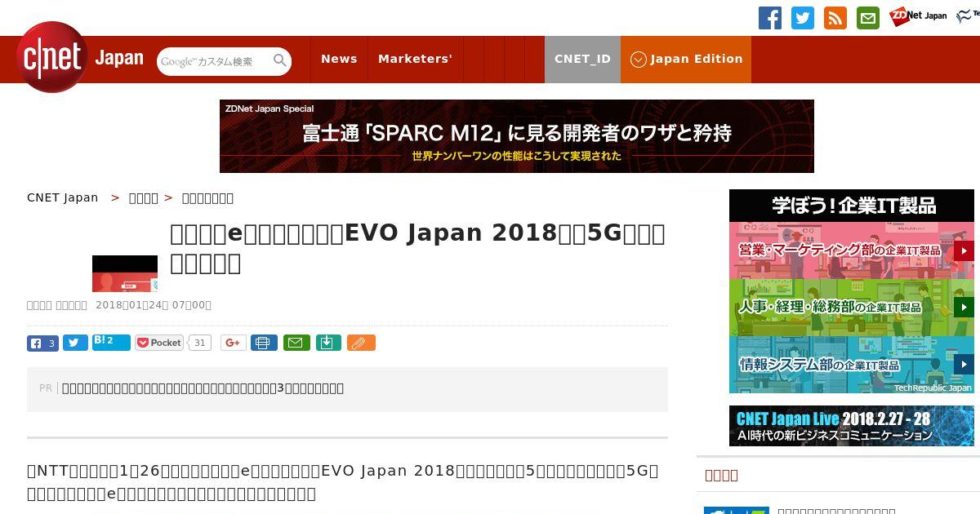Viewport: 980px width, 514px height.
Task: Open the News menu
Action: [x=339, y=59]
